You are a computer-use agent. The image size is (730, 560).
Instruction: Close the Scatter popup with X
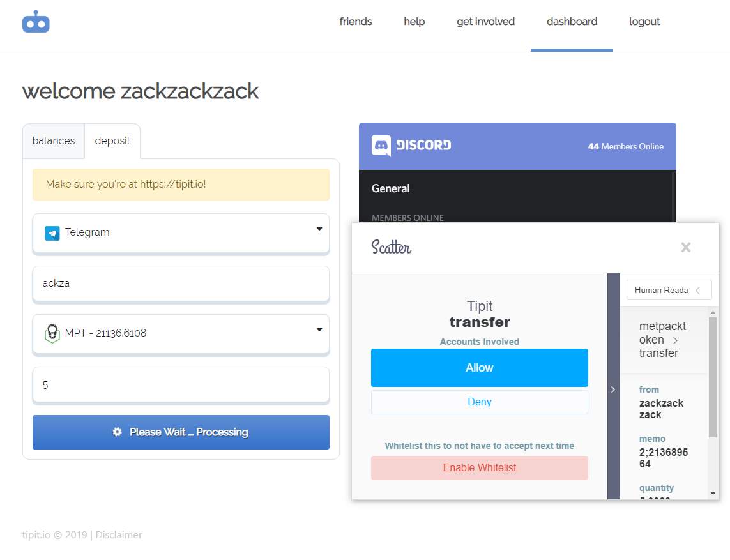click(x=686, y=247)
